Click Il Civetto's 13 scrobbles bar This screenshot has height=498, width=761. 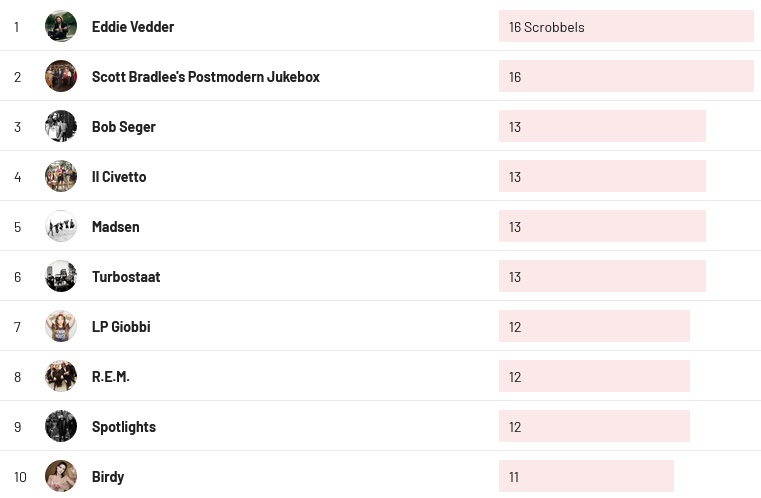602,177
